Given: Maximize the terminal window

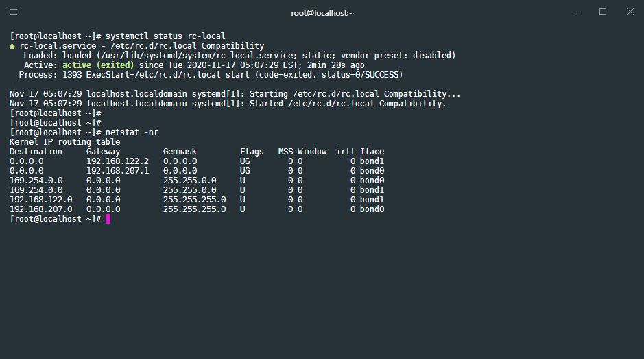Looking at the screenshot, I should (603, 12).
